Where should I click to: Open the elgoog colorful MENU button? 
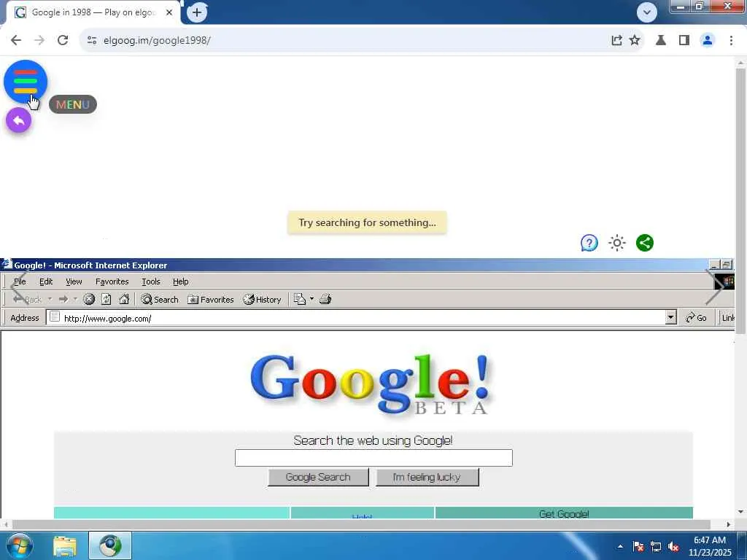point(26,82)
